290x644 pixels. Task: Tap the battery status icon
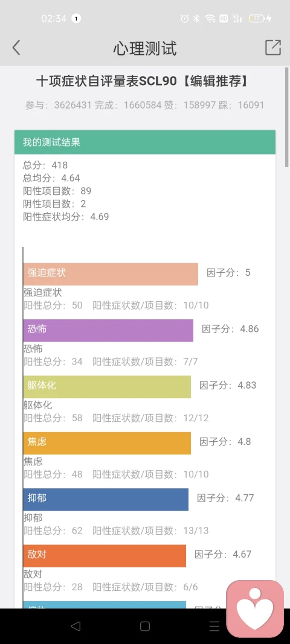[x=256, y=19]
